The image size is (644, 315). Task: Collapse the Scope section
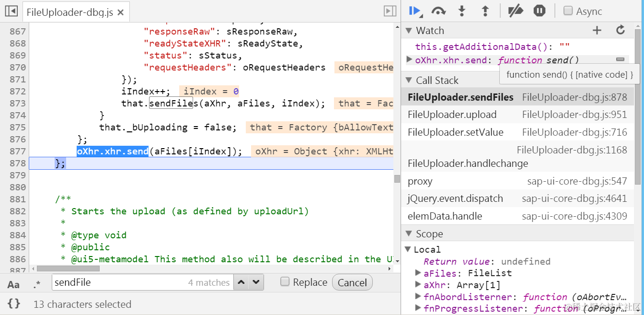click(x=409, y=234)
